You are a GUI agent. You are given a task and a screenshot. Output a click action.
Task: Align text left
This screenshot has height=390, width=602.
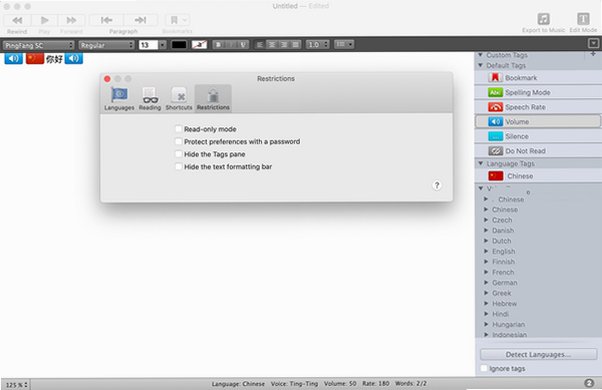tap(260, 45)
